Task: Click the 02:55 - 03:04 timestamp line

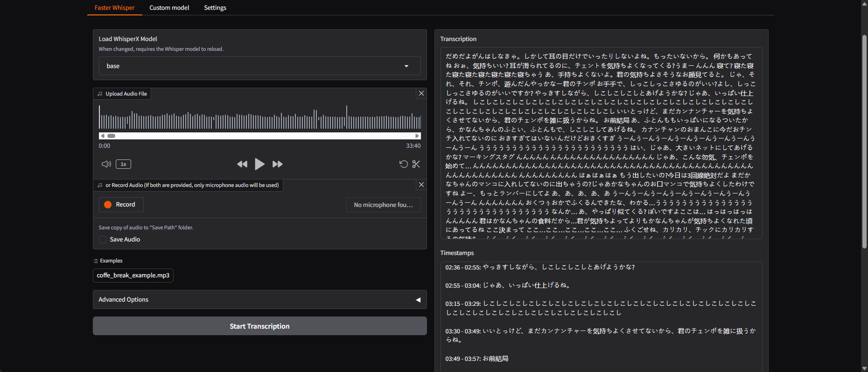Action: click(508, 285)
